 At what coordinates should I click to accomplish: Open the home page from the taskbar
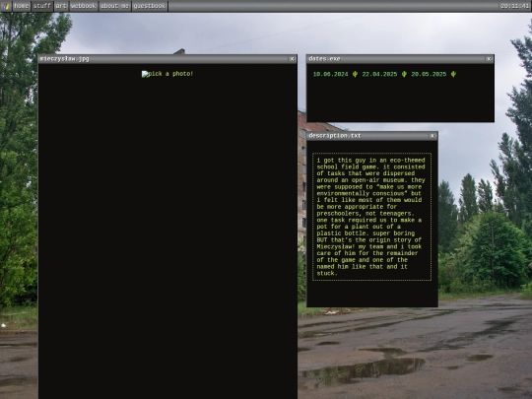(x=22, y=6)
